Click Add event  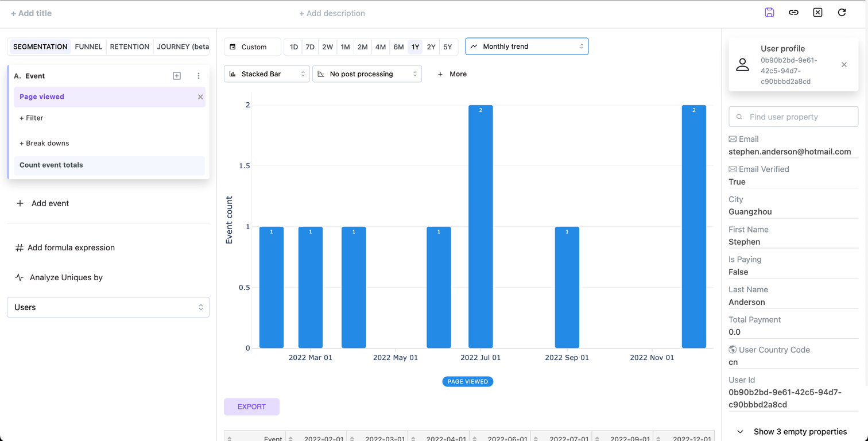(x=42, y=203)
